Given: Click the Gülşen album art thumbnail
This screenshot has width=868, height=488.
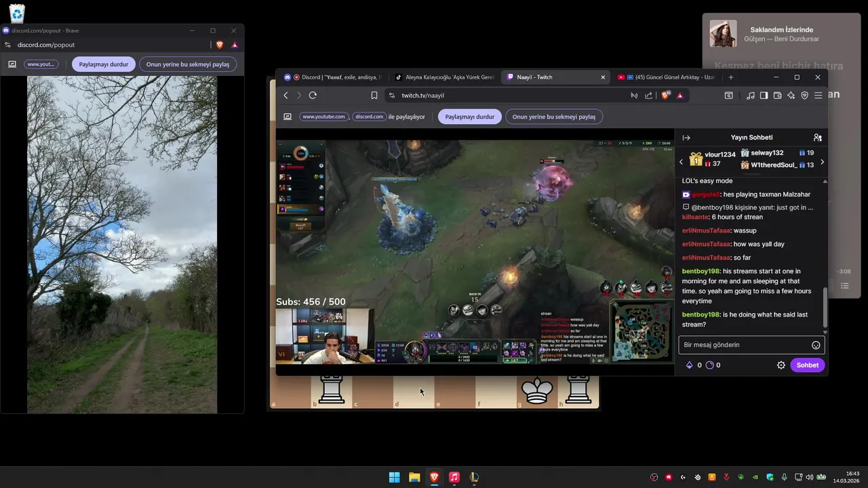Looking at the screenshot, I should point(723,34).
